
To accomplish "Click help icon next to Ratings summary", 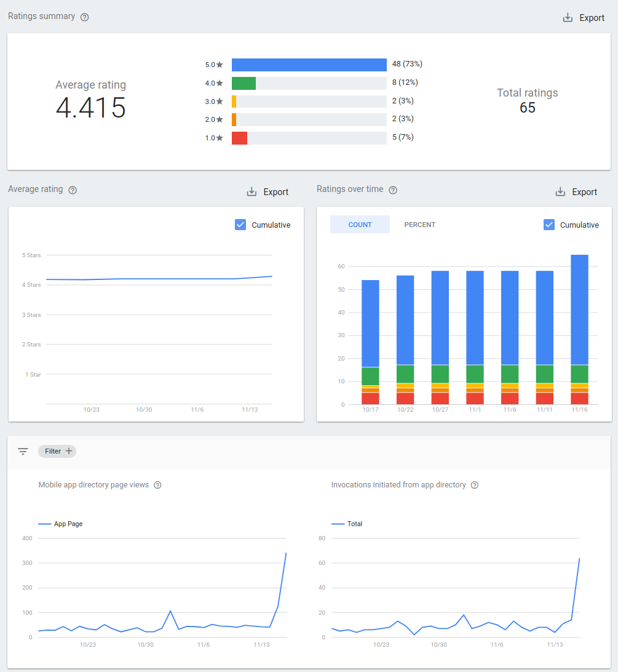I will pos(85,17).
